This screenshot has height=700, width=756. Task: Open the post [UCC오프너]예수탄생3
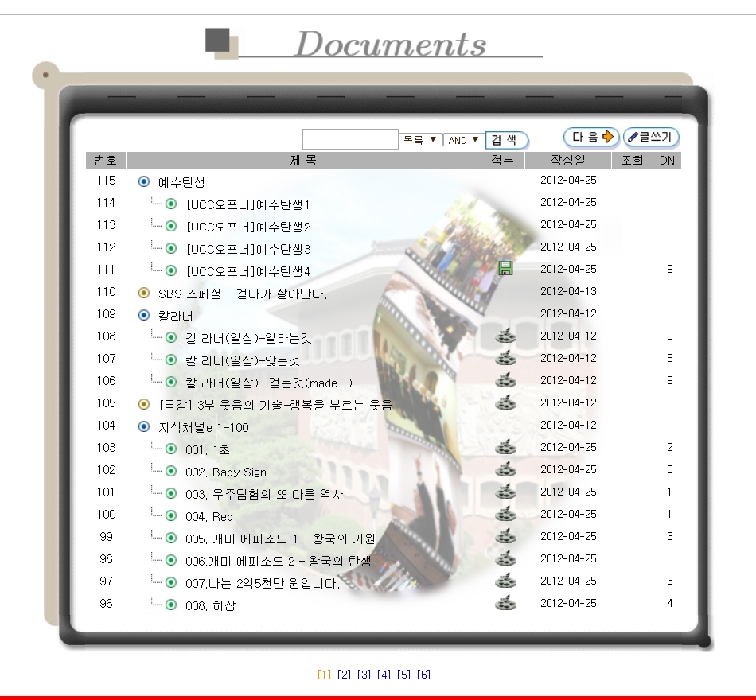point(248,249)
